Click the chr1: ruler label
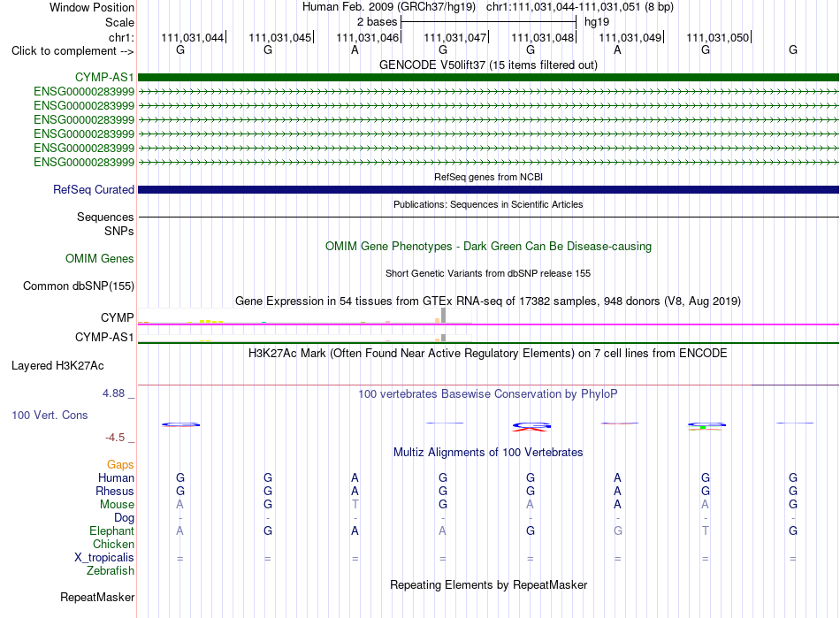 pos(121,37)
